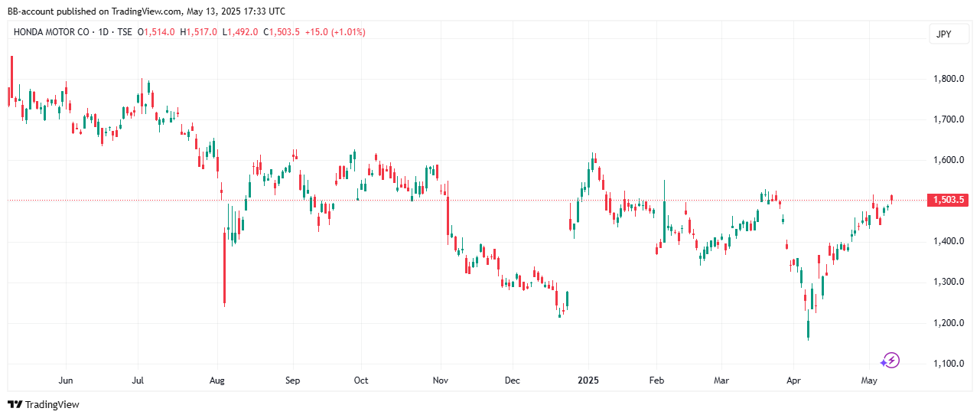Click the Mar label on time axis
The width and height of the screenshot is (980, 418).
[721, 380]
